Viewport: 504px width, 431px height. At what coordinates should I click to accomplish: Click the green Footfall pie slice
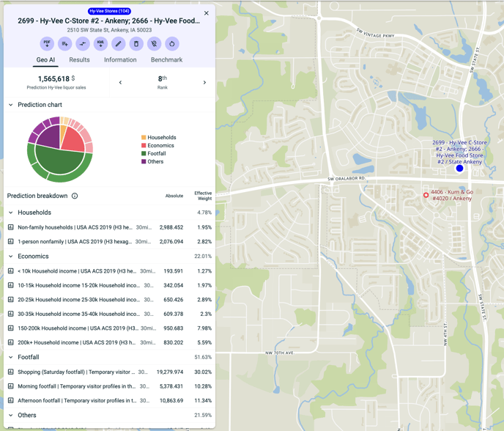59,161
